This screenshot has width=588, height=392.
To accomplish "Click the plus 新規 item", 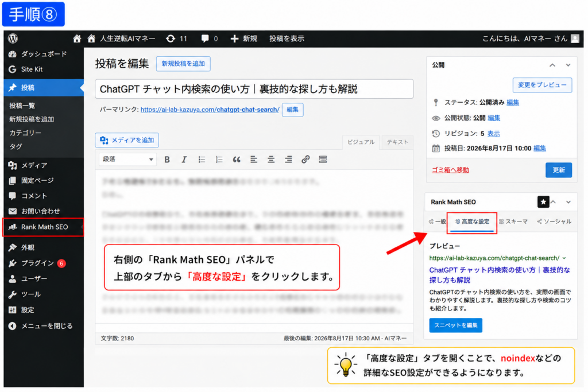I will click(243, 38).
